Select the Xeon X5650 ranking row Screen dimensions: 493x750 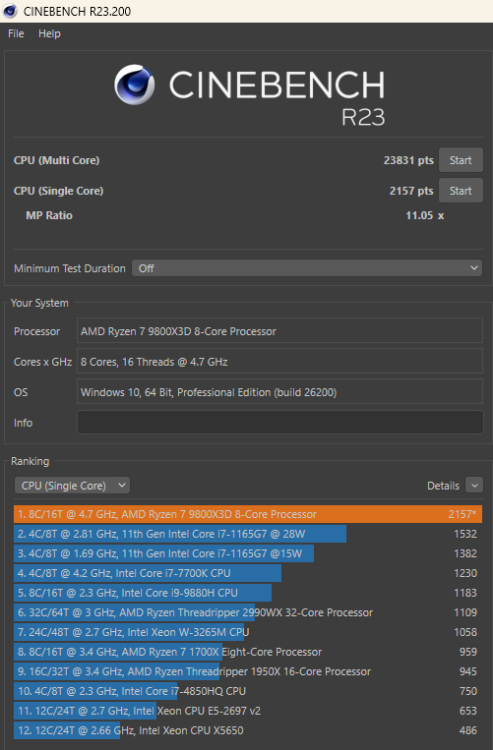(x=248, y=730)
